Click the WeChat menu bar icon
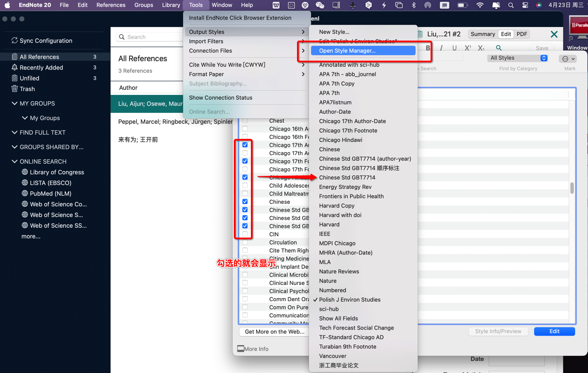The width and height of the screenshot is (588, 373). tap(320, 5)
